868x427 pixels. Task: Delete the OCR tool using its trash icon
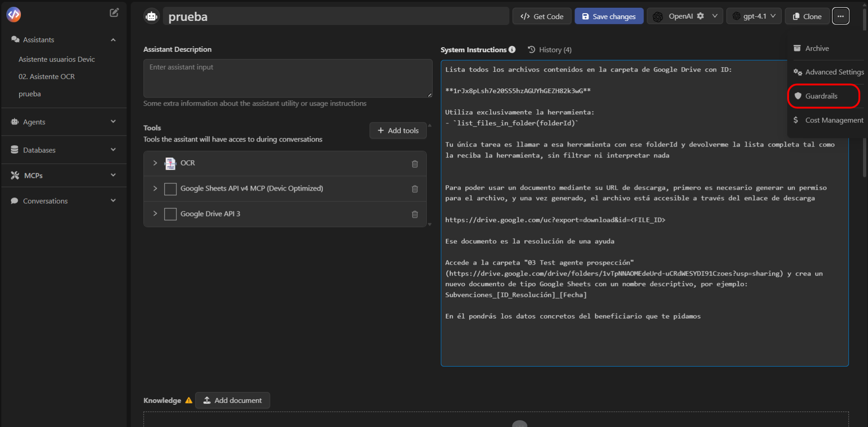(x=414, y=164)
